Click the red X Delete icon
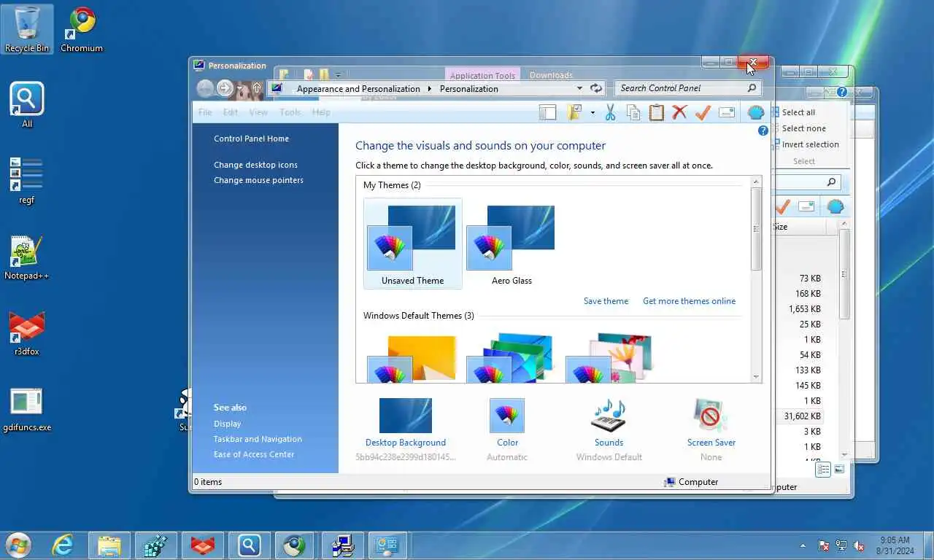This screenshot has height=560, width=934. click(x=679, y=112)
